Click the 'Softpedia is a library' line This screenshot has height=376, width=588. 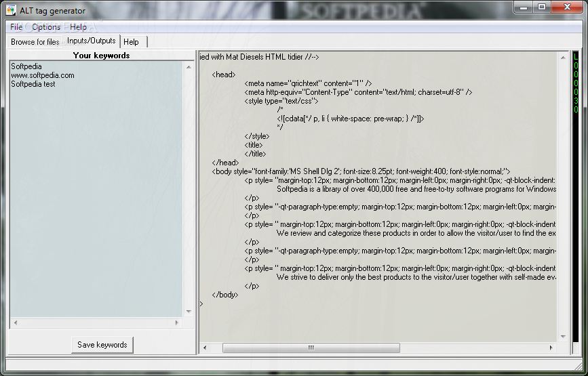coord(416,189)
